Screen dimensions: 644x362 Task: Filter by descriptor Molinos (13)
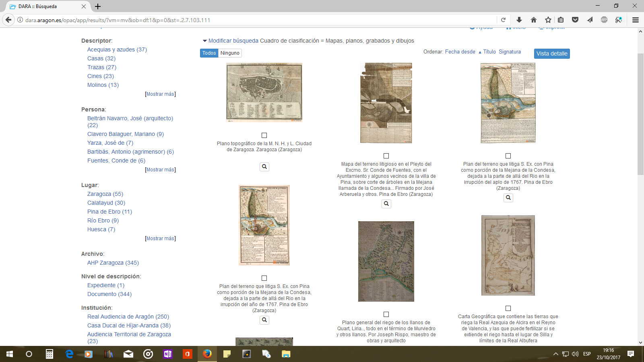point(103,85)
